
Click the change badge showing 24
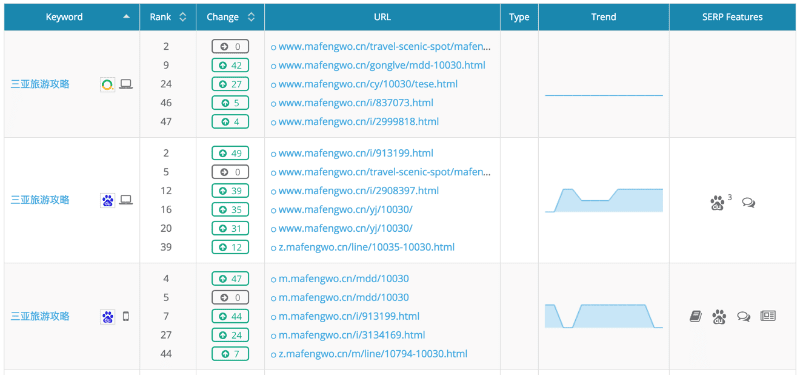click(x=230, y=335)
